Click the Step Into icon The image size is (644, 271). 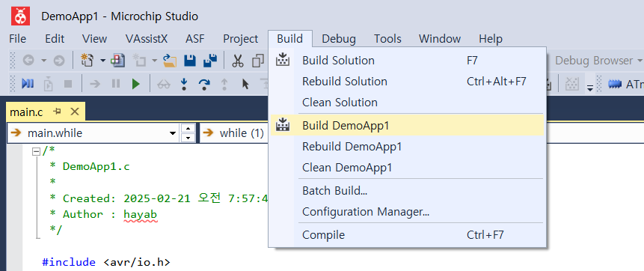pos(184,84)
